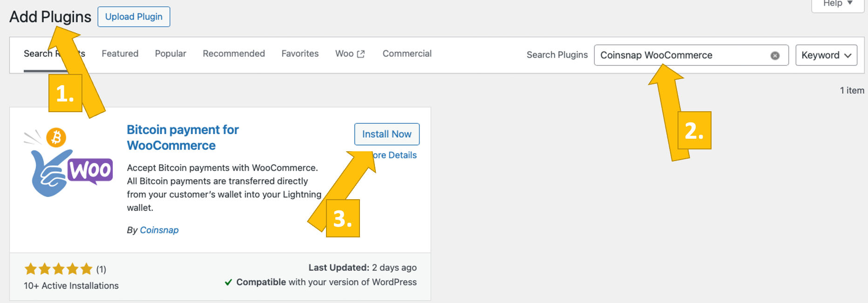The height and width of the screenshot is (303, 868).
Task: Switch to the Popular tab
Action: tap(170, 54)
